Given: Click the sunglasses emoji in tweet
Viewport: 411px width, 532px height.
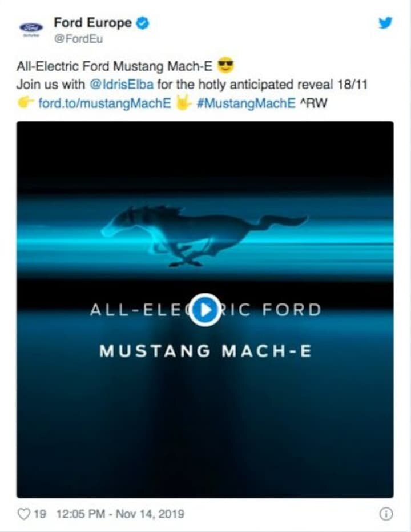Looking at the screenshot, I should [x=225, y=65].
